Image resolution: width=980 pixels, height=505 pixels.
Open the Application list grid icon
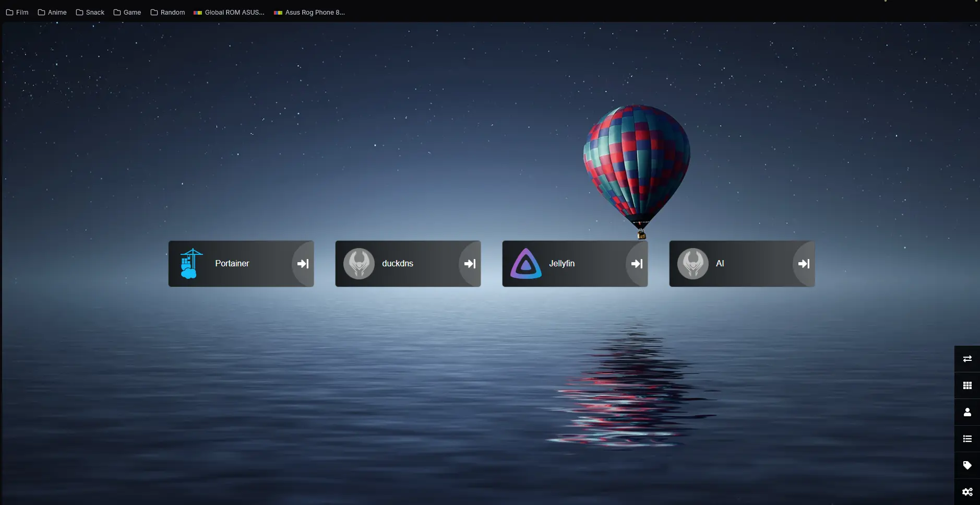pyautogui.click(x=967, y=385)
